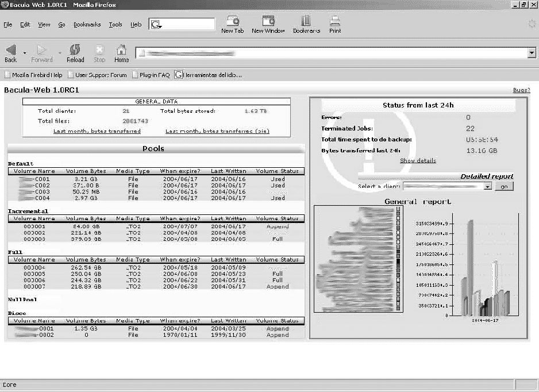Reload the page with Reload icon
This screenshot has width=539, height=392.
click(75, 50)
